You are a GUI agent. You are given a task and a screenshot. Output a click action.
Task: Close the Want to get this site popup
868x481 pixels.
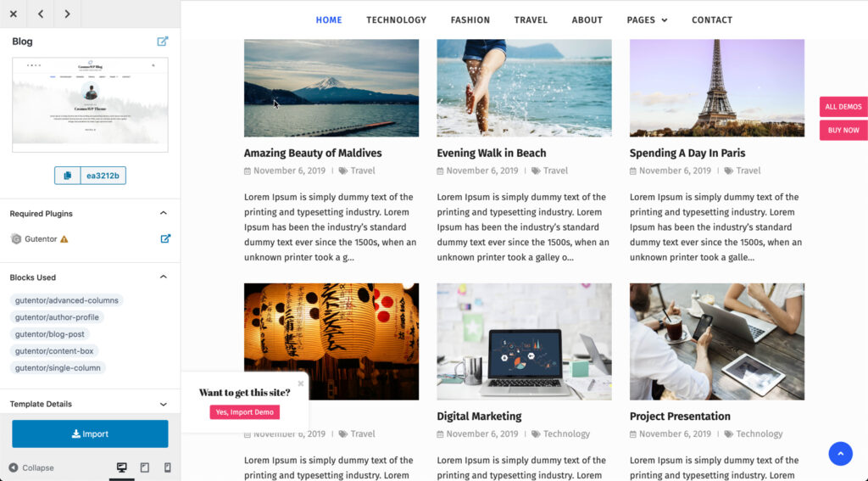301,383
